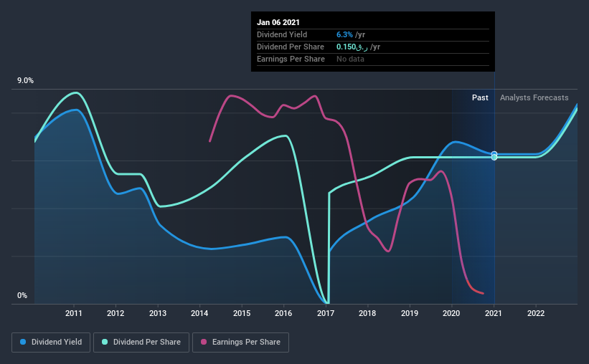Select the 2019 x-axis label
The height and width of the screenshot is (364, 589).
click(x=410, y=313)
